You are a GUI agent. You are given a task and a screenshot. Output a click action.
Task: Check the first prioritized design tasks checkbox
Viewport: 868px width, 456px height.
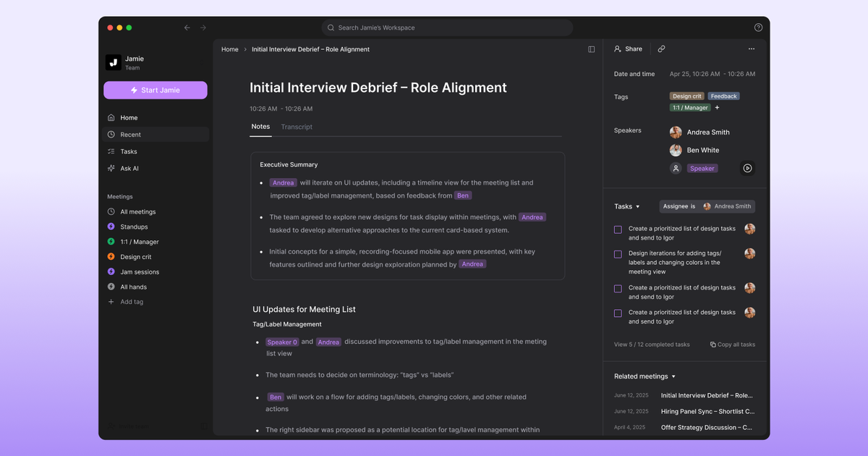point(618,229)
